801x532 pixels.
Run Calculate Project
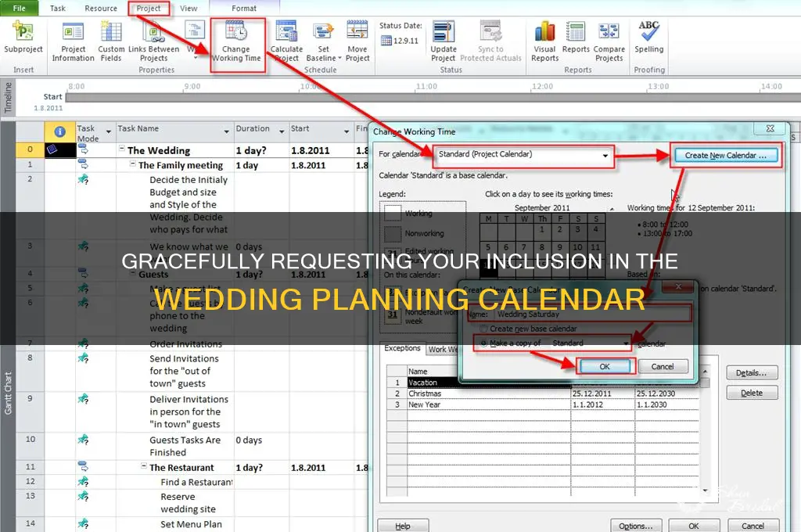(x=286, y=42)
